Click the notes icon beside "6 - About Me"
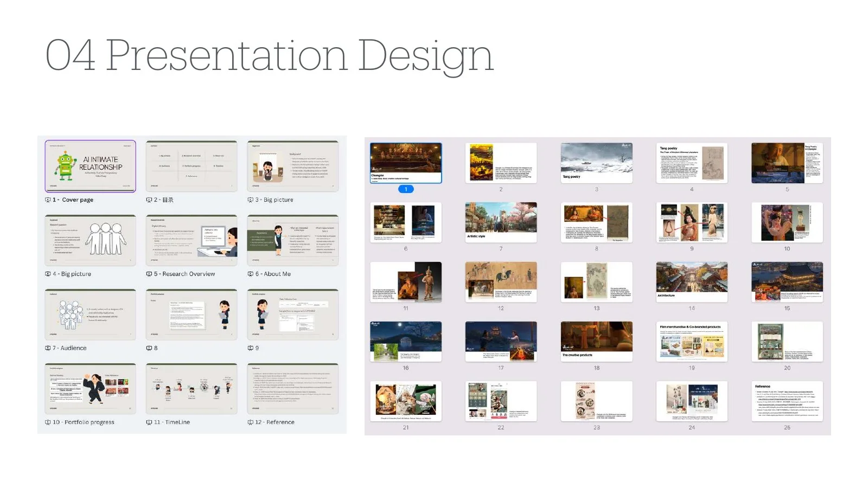This screenshot has width=868, height=488. tap(251, 274)
